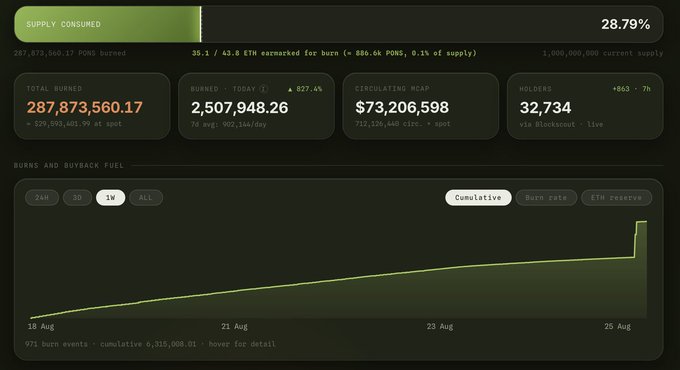The image size is (680, 370).
Task: Click the 827.4% change indicator
Action: point(305,89)
